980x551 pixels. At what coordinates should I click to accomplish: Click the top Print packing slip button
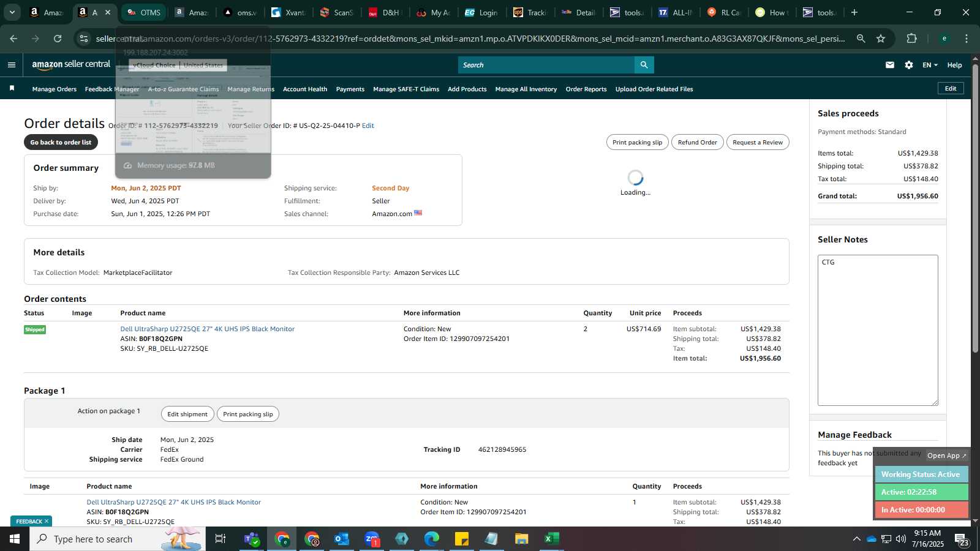(x=637, y=142)
